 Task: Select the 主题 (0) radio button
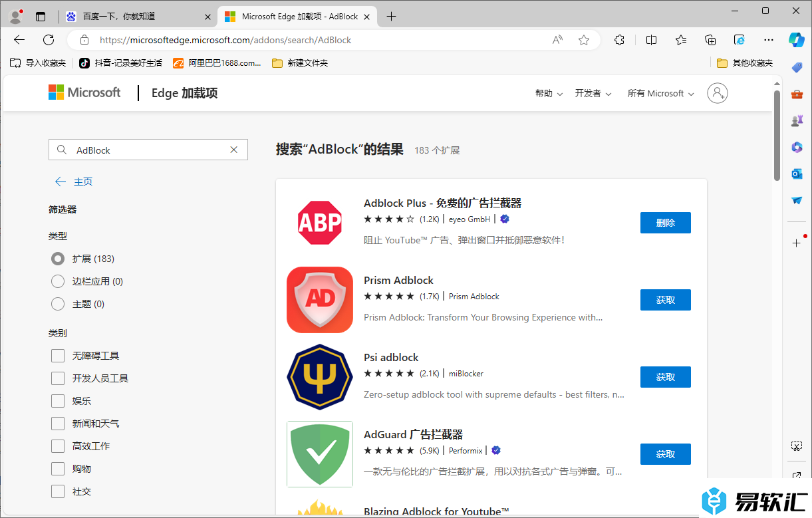58,304
